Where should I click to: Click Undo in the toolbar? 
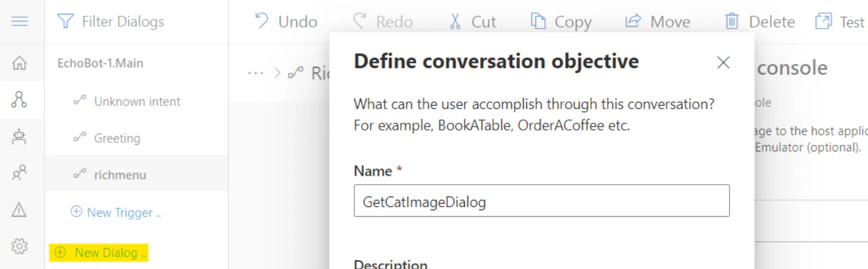(x=286, y=22)
